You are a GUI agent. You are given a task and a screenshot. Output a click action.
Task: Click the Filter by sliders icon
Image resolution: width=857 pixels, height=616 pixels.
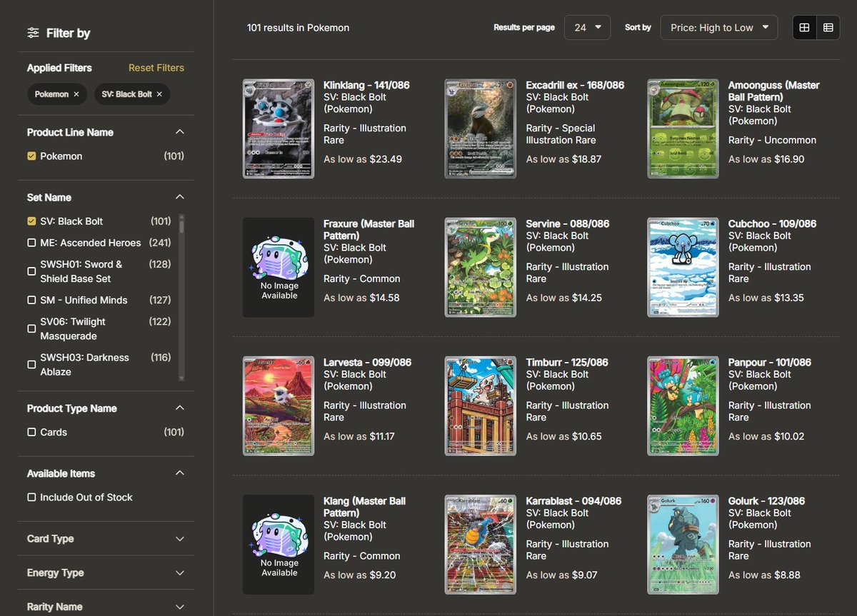point(34,33)
